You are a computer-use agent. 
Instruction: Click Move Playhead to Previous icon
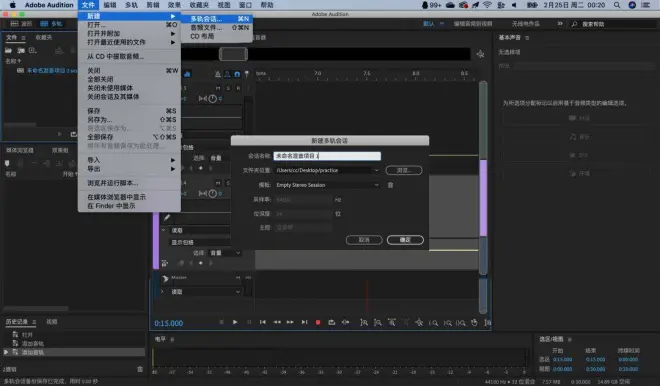click(x=263, y=322)
